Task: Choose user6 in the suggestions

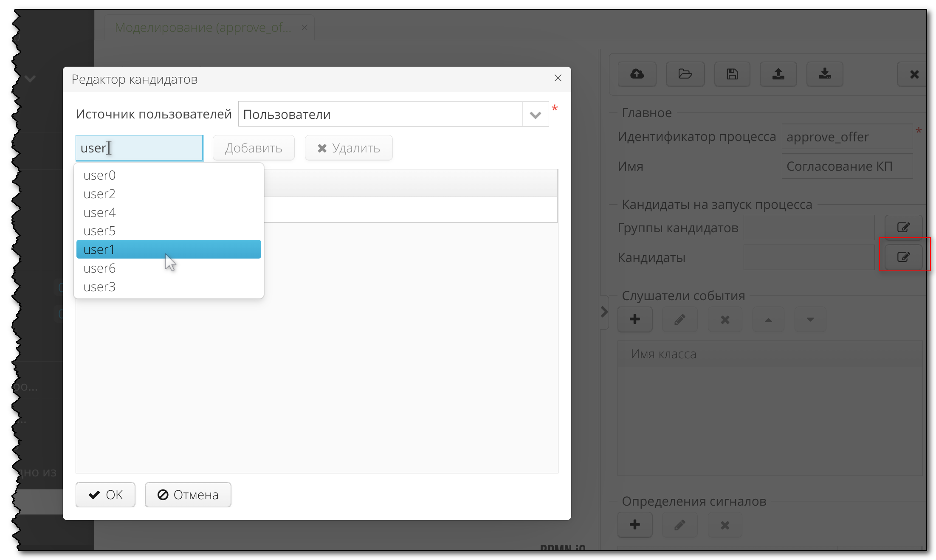Action: click(x=99, y=268)
